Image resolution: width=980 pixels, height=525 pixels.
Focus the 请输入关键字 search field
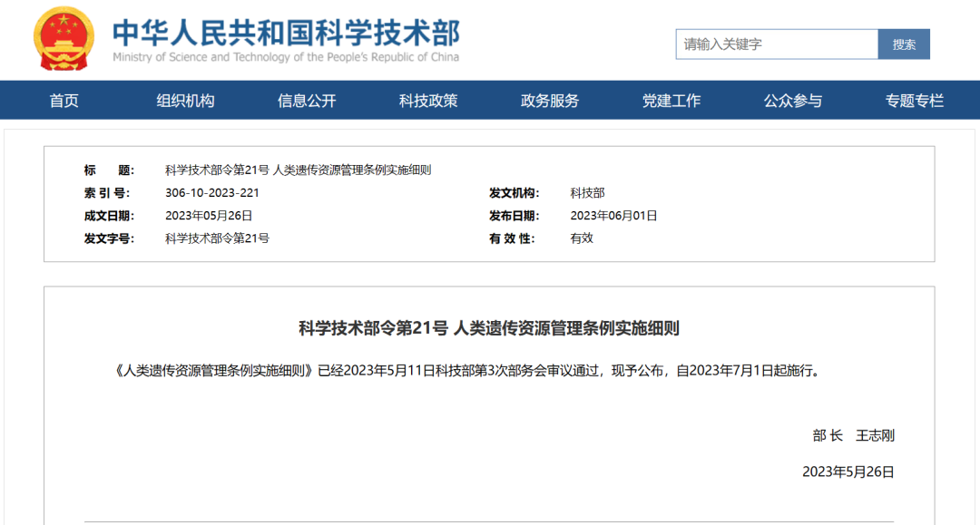pos(777,44)
